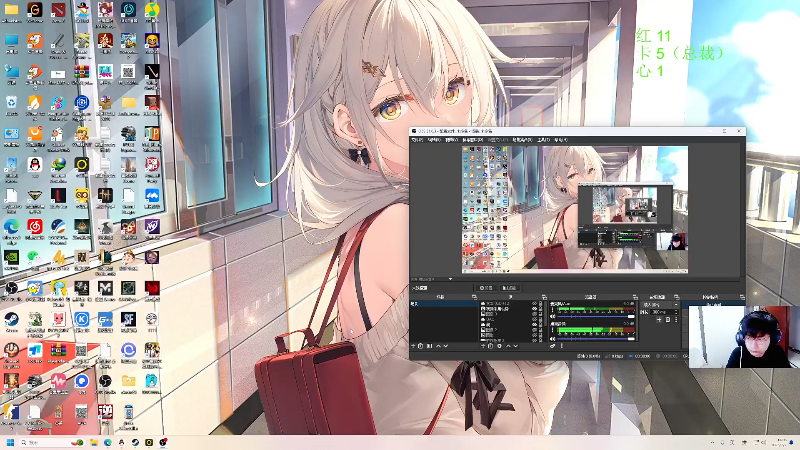Open three-dot menu of first mixer track
The width and height of the screenshot is (800, 450).
click(x=553, y=310)
